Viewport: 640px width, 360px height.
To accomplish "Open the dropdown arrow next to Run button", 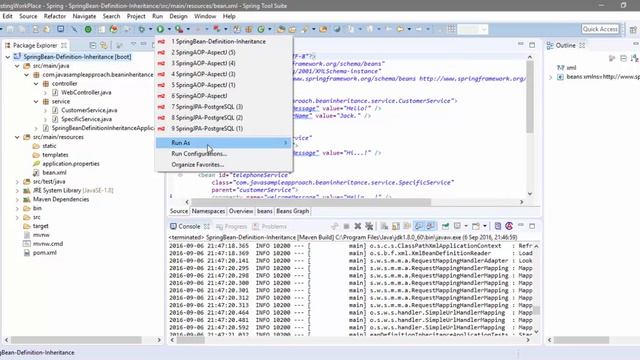I will coord(169,29).
